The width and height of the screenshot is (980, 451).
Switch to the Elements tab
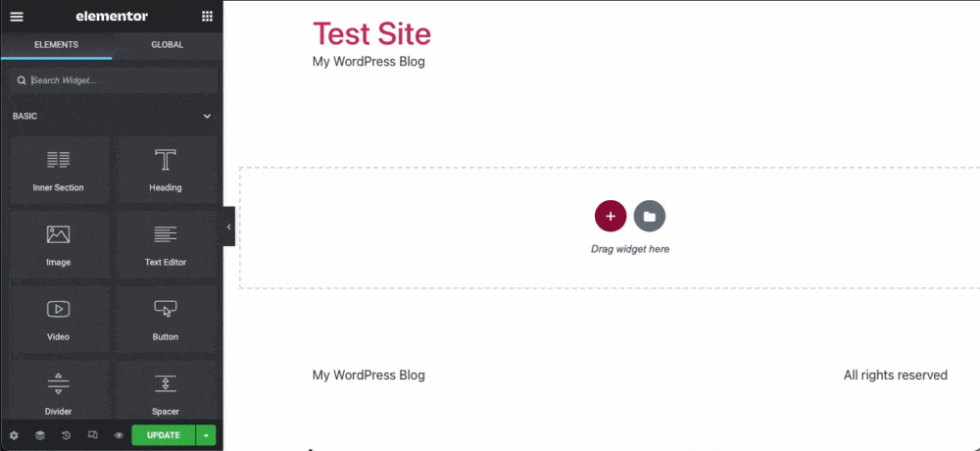pos(56,45)
